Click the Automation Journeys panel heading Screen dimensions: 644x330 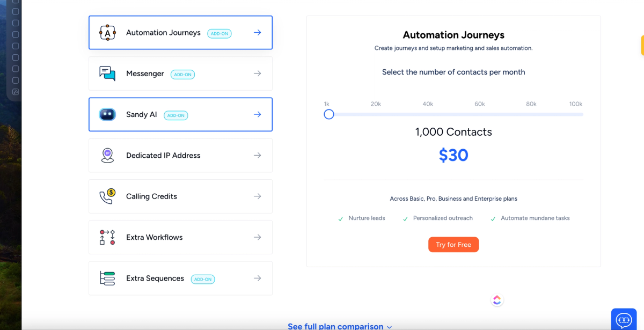coord(453,35)
